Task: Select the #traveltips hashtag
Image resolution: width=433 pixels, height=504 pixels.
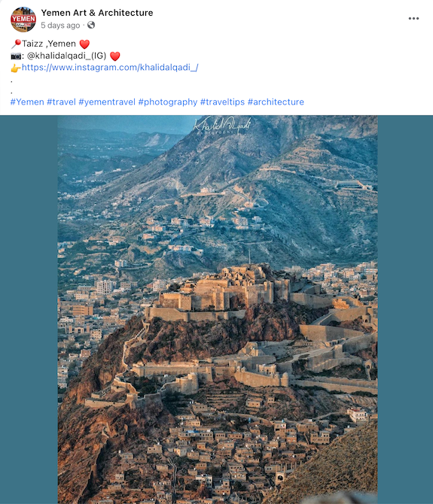Action: [222, 102]
